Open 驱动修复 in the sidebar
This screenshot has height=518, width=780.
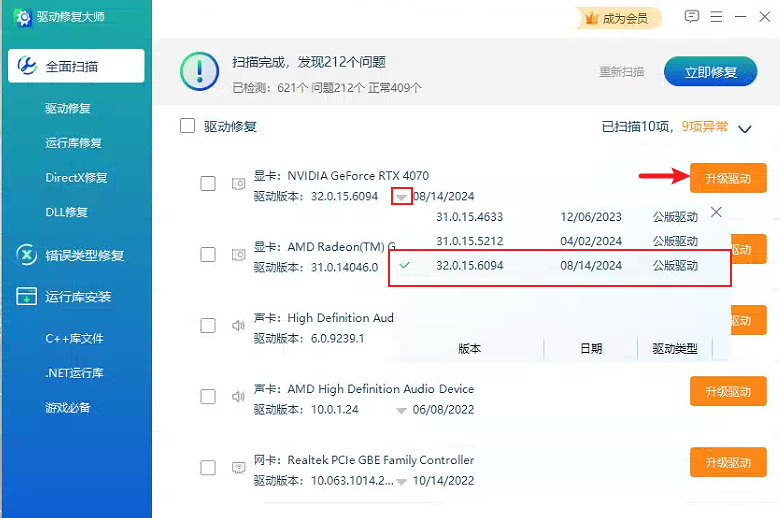68,108
